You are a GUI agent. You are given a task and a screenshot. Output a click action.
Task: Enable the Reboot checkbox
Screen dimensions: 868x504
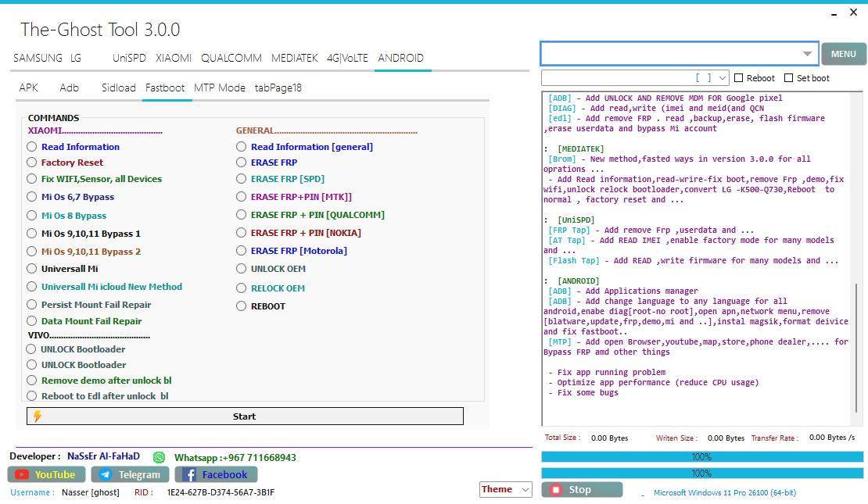(x=739, y=77)
